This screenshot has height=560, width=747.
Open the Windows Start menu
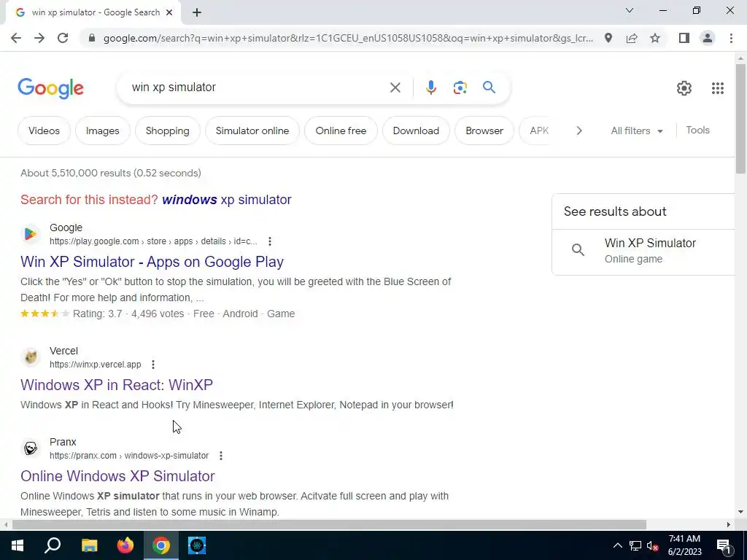[18, 545]
